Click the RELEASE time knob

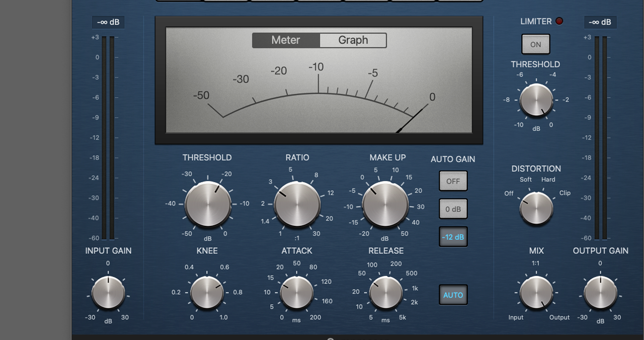385,292
